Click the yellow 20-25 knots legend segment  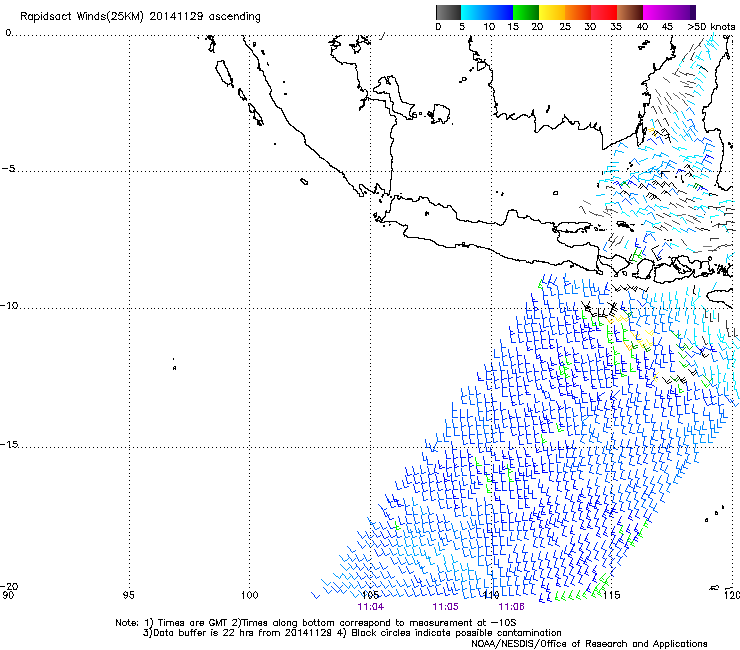pyautogui.click(x=552, y=12)
